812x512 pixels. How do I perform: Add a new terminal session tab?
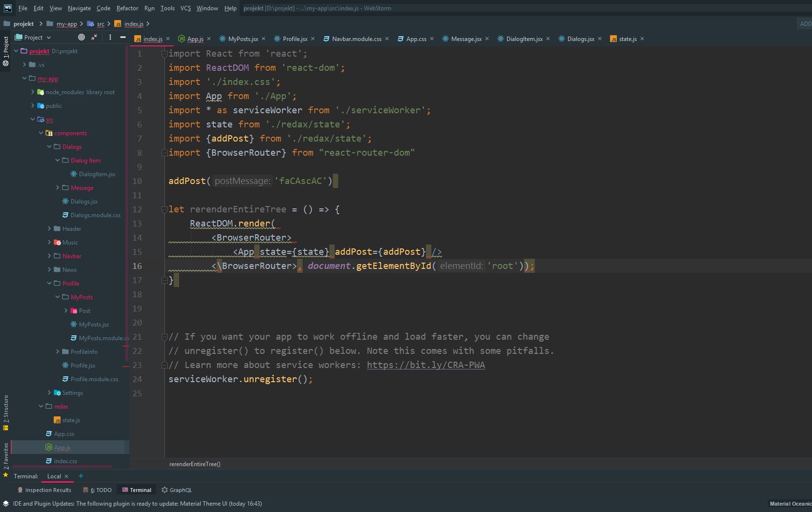click(x=81, y=476)
